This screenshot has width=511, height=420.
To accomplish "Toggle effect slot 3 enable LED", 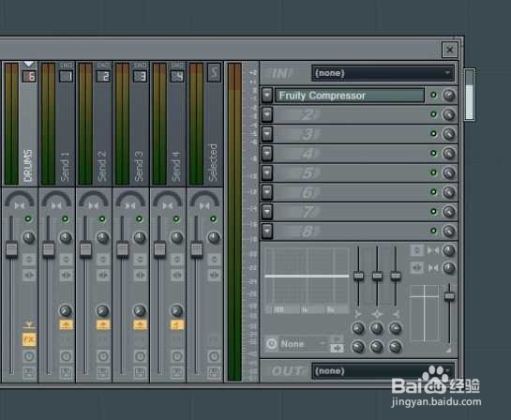I will coord(433,133).
